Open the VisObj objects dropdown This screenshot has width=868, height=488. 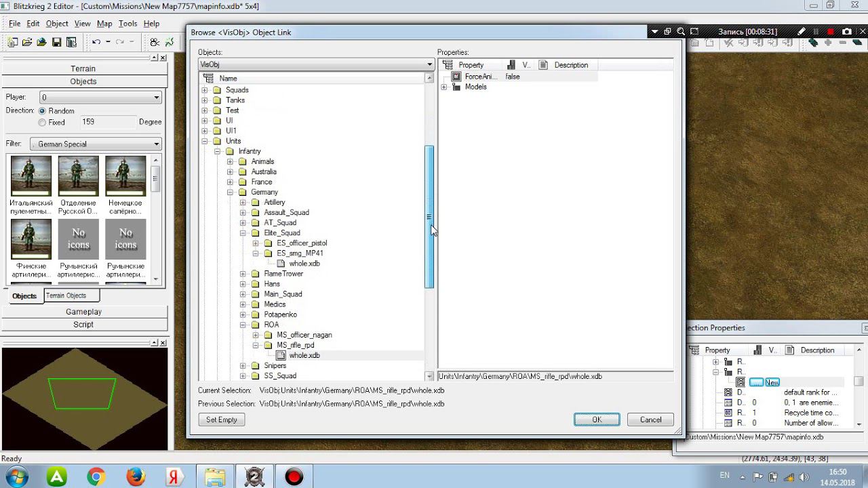317,64
